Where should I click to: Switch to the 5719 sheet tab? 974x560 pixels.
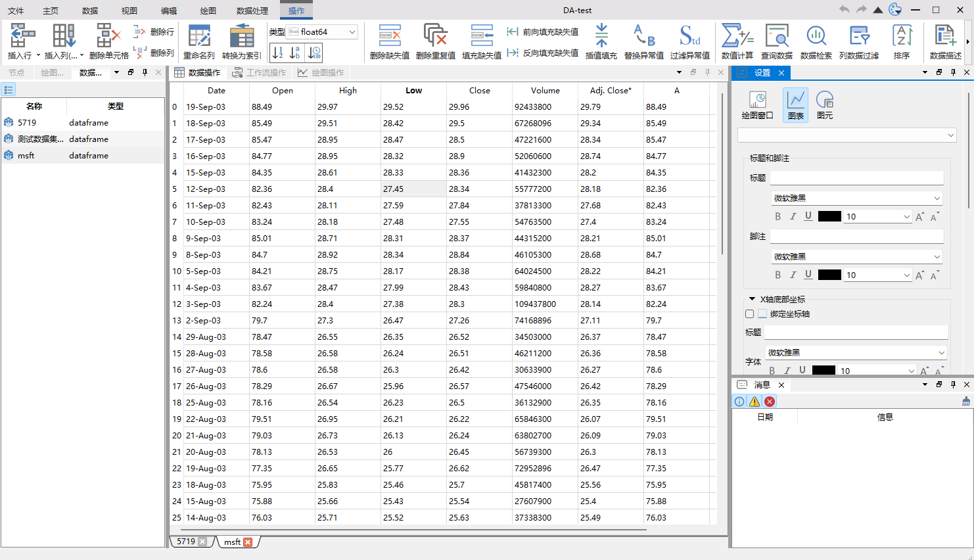tap(186, 542)
